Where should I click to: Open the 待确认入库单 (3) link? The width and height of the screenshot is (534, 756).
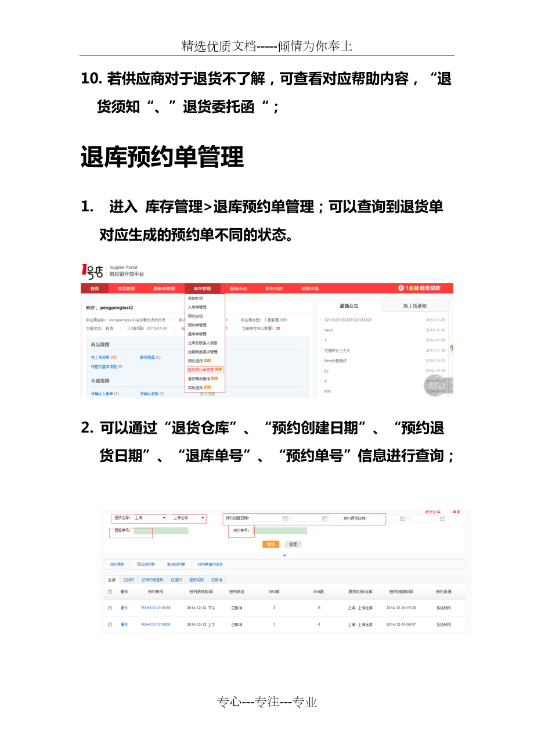tap(105, 394)
